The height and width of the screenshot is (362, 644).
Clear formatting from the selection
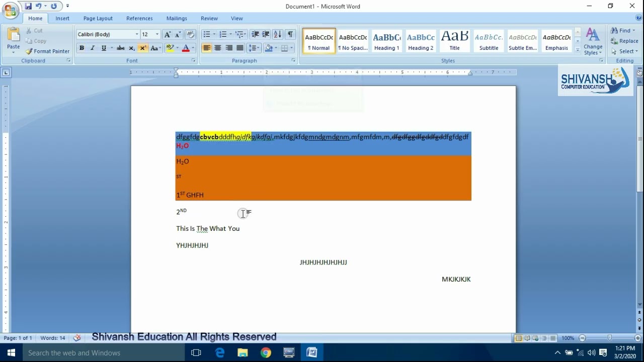(190, 34)
